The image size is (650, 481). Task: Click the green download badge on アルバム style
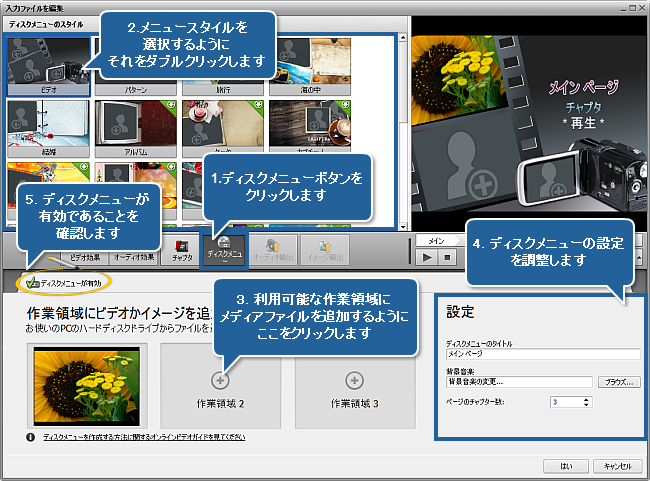coord(171,105)
